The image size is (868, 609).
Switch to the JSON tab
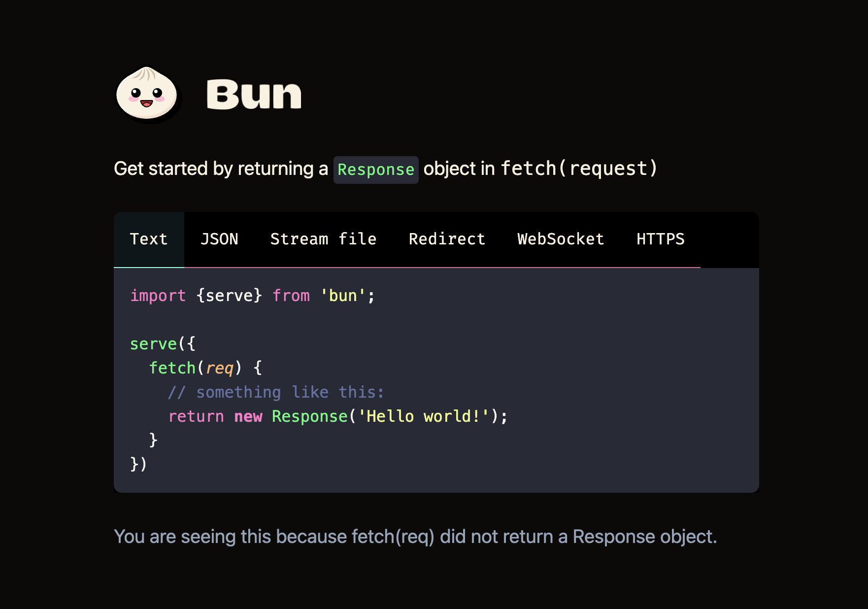click(x=220, y=239)
